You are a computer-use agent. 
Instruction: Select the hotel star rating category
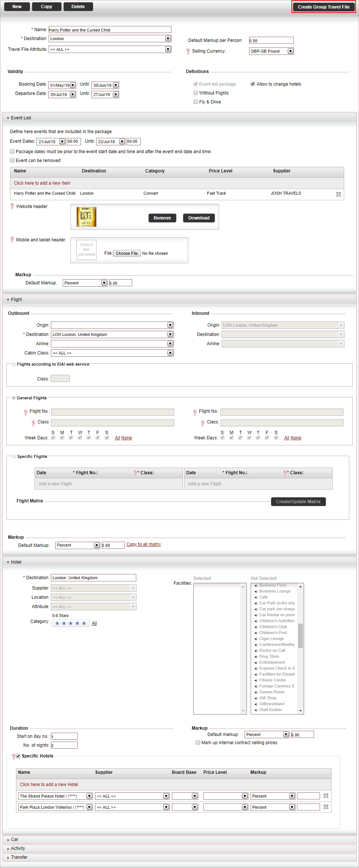pos(71,623)
